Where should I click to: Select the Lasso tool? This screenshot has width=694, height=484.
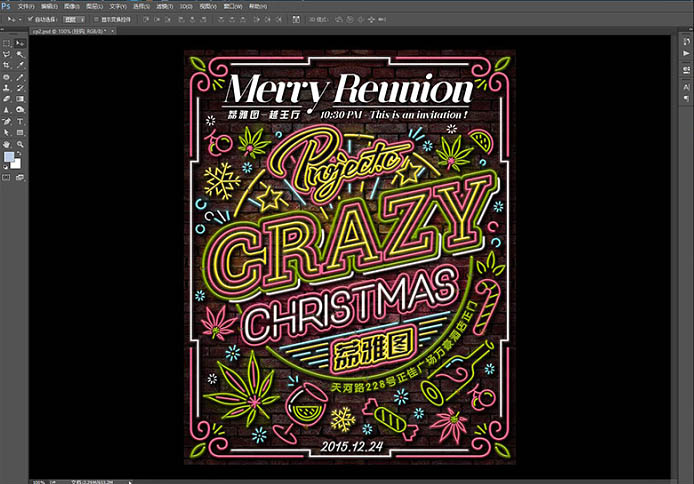7,55
